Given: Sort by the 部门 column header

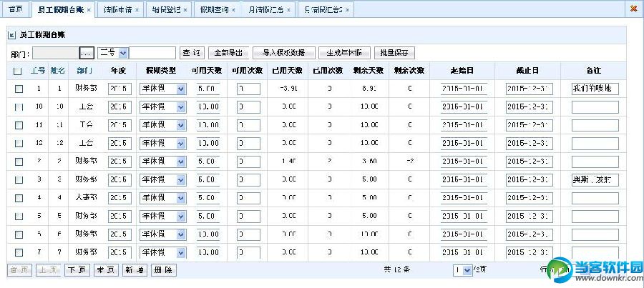Looking at the screenshot, I should click(x=85, y=71).
